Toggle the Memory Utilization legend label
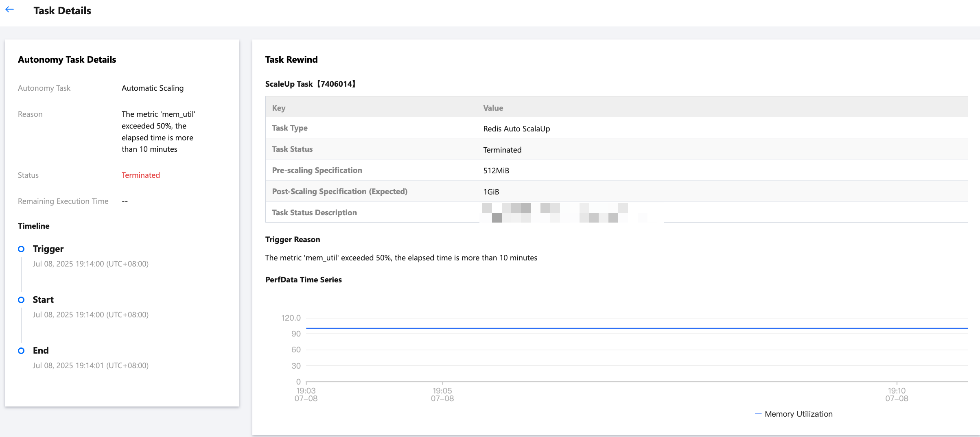 798,414
